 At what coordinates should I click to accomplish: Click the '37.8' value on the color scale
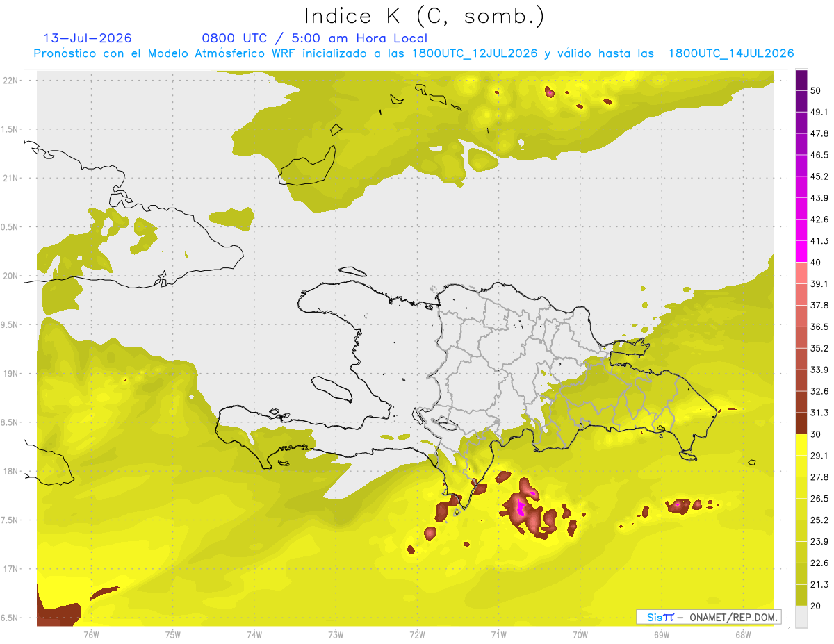coord(819,306)
